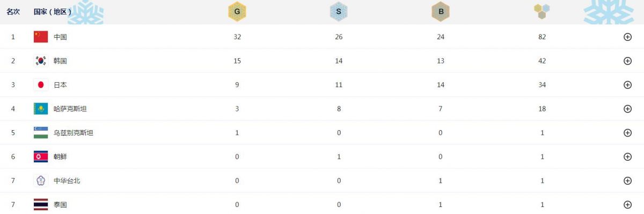
Task: Expand the 日本 medal details
Action: click(x=627, y=85)
